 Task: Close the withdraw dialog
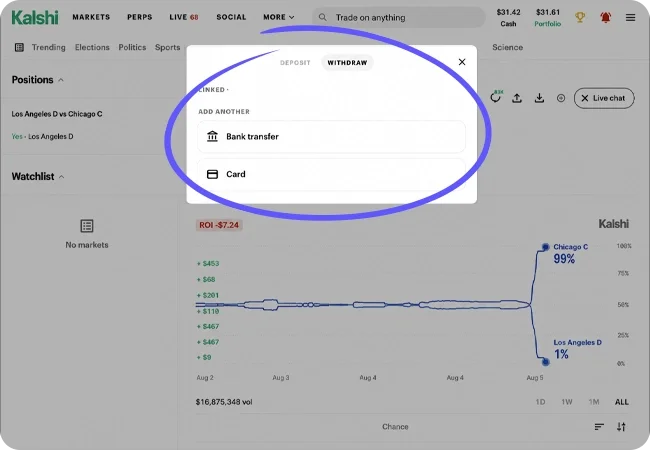pos(462,62)
